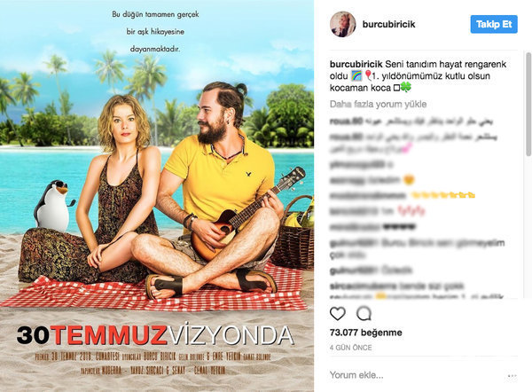
Task: Click the comments panel scrollbar
Action: click(528, 104)
